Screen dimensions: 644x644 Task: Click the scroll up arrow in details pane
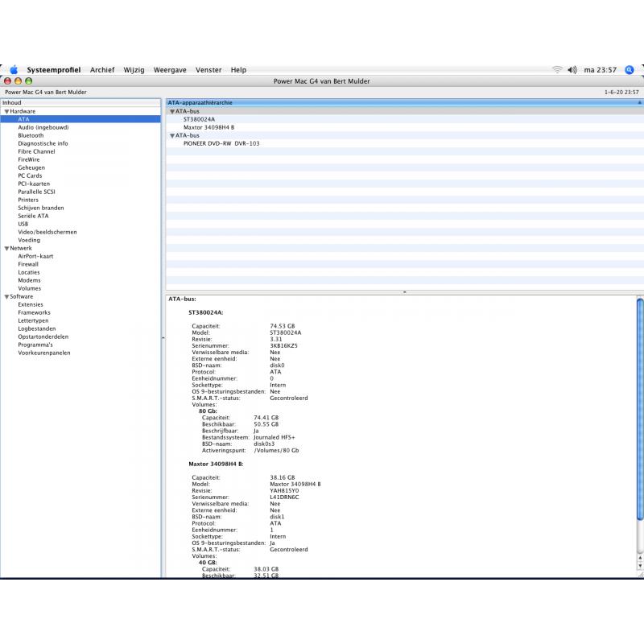pyautogui.click(x=640, y=558)
